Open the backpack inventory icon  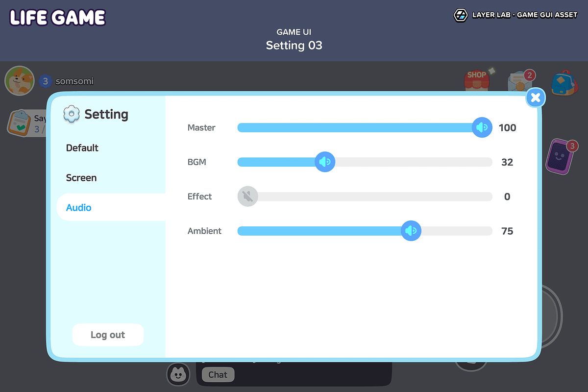(x=564, y=83)
